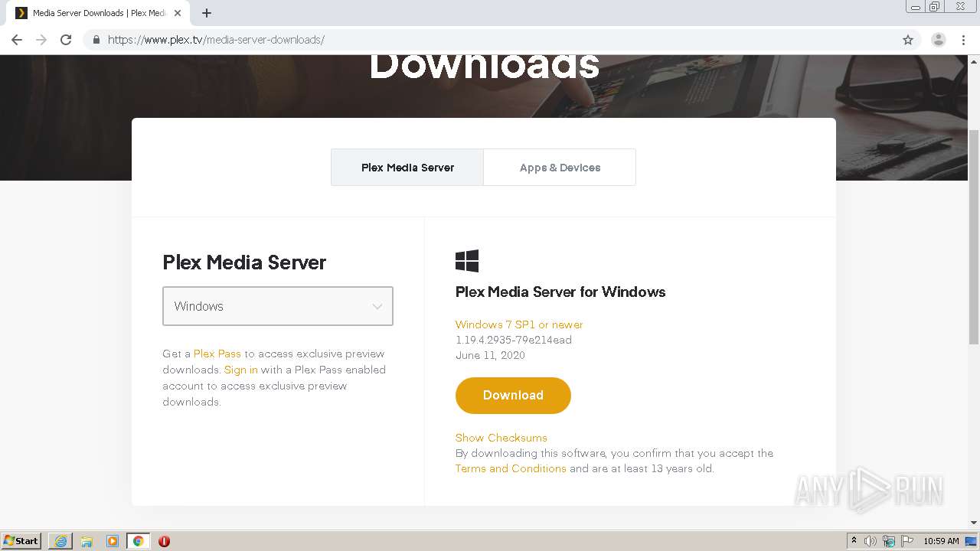Click the Plex Media Server panel heading

(x=244, y=262)
